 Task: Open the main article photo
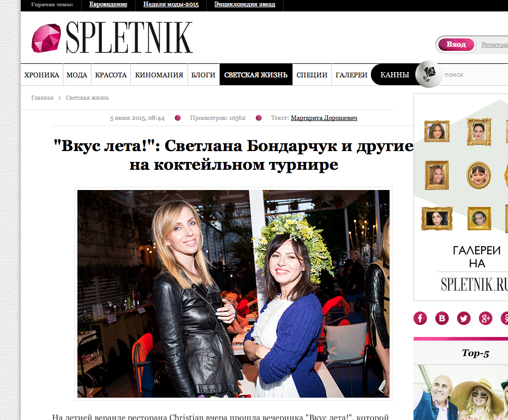[x=233, y=294]
